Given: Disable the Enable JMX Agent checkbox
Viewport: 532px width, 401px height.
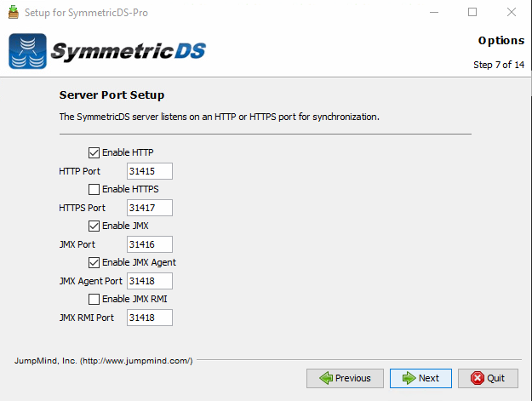Looking at the screenshot, I should point(94,262).
